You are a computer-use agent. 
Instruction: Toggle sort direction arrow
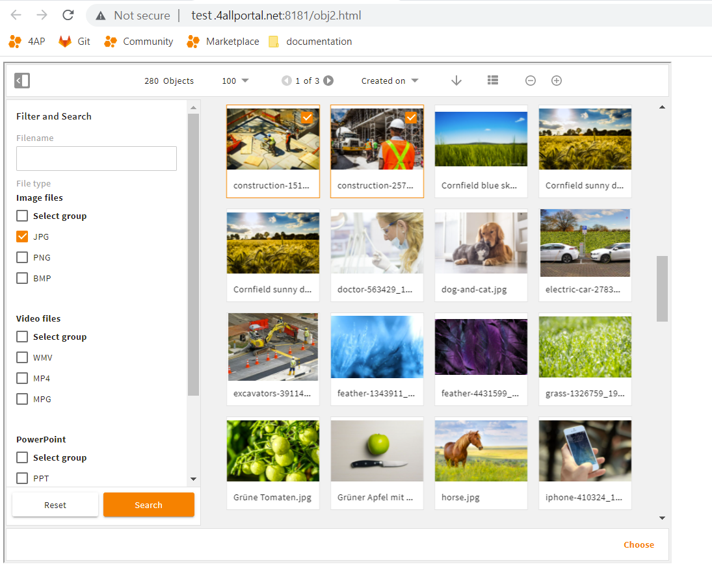[x=456, y=81]
